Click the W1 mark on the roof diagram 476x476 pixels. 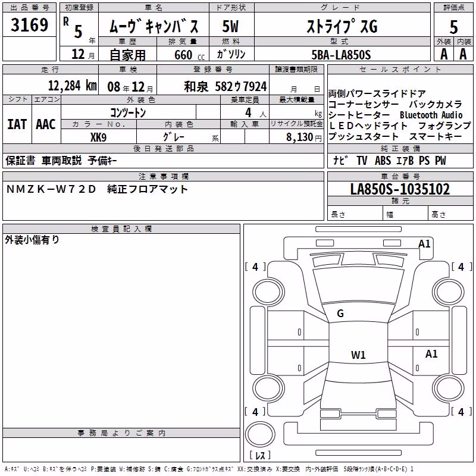358,355
